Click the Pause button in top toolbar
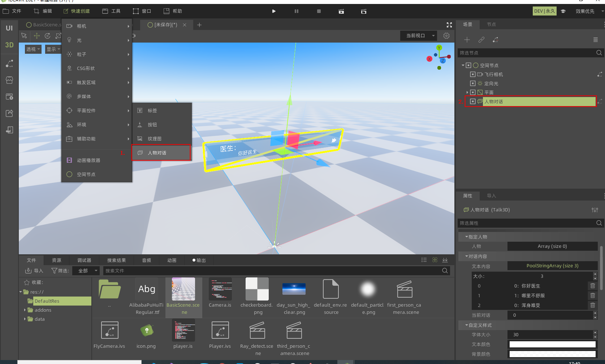This screenshot has width=605, height=364. (297, 11)
